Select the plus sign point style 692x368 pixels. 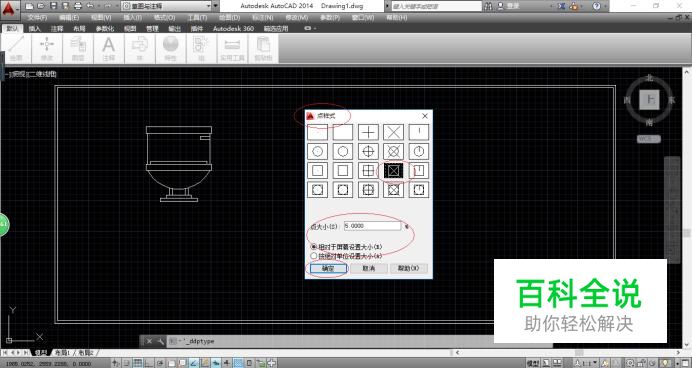pos(368,132)
